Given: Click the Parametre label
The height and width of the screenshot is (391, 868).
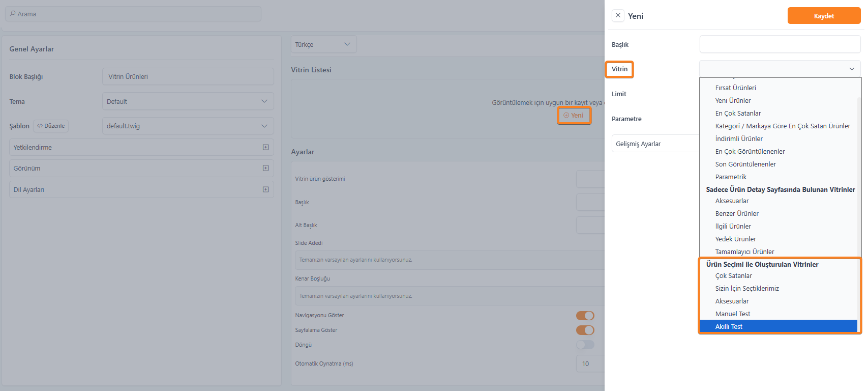Looking at the screenshot, I should click(x=626, y=119).
